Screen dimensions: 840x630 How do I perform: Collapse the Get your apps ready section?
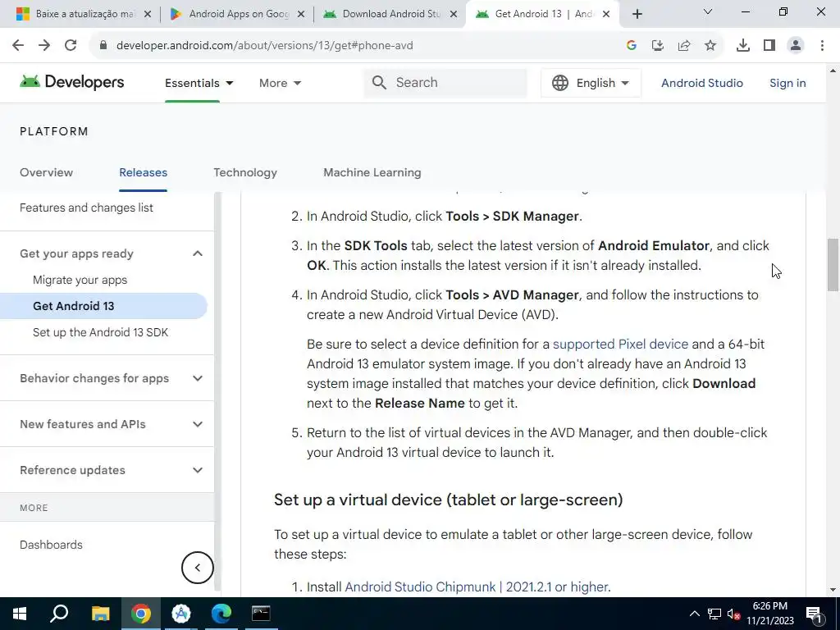(198, 253)
